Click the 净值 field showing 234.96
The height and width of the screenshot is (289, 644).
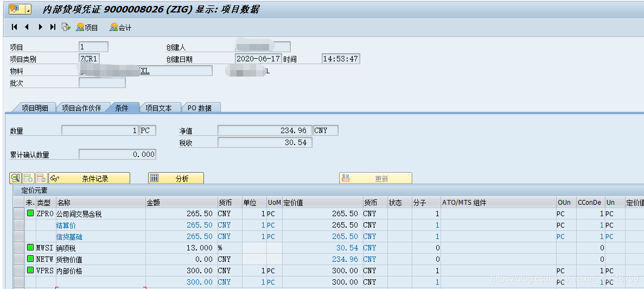point(265,130)
